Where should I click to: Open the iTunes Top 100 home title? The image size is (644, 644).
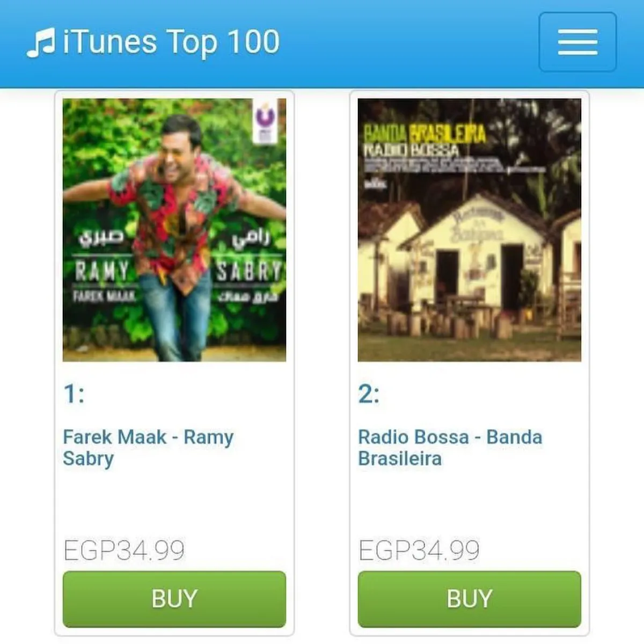point(171,42)
